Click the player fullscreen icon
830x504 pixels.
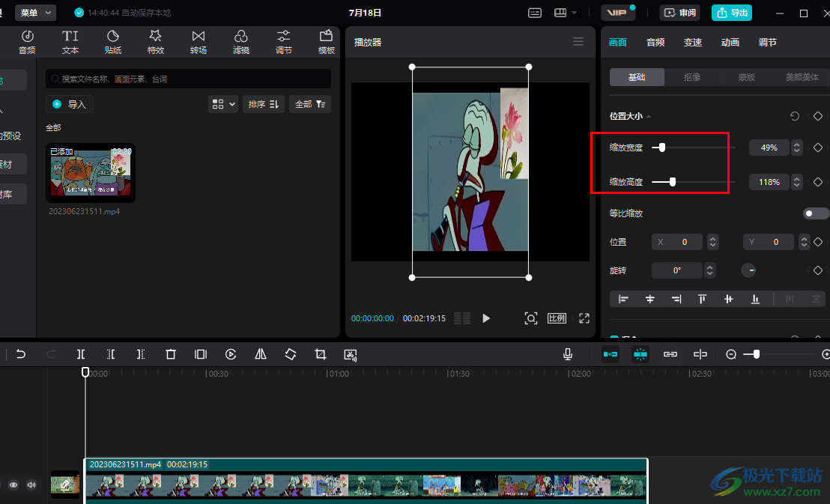[584, 318]
